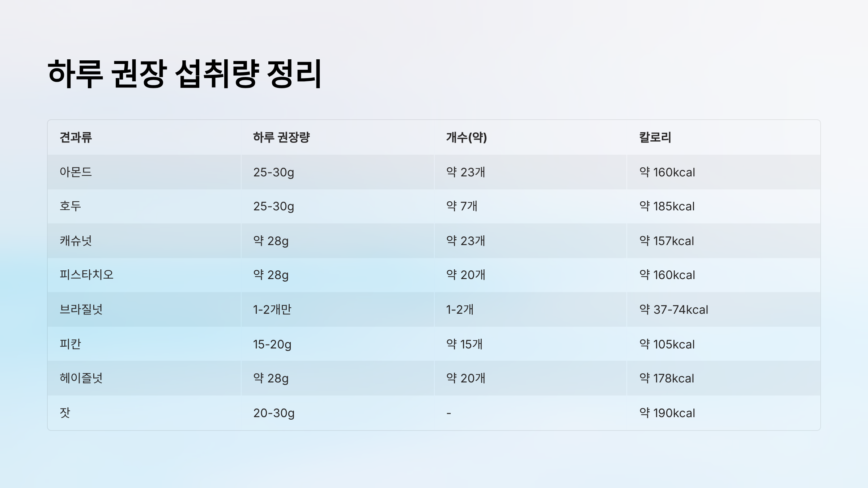Click the 칼로리 column header
This screenshot has width=868, height=488.
tap(655, 137)
